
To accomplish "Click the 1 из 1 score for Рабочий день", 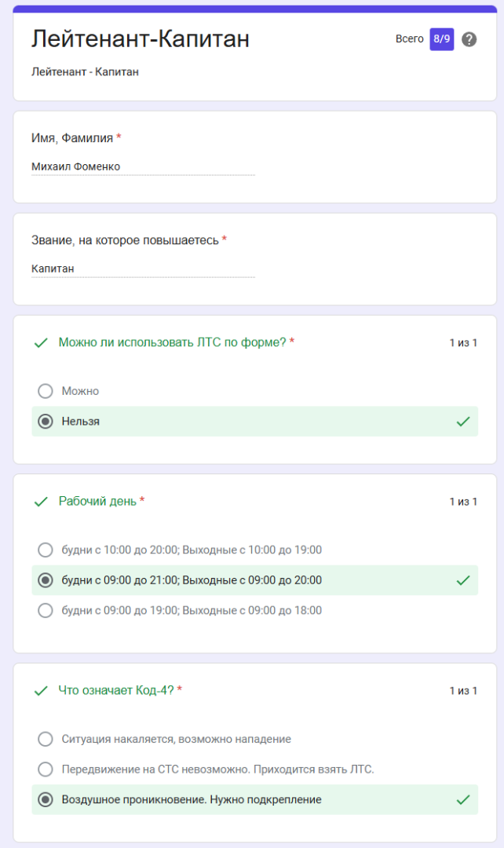I will click(463, 501).
